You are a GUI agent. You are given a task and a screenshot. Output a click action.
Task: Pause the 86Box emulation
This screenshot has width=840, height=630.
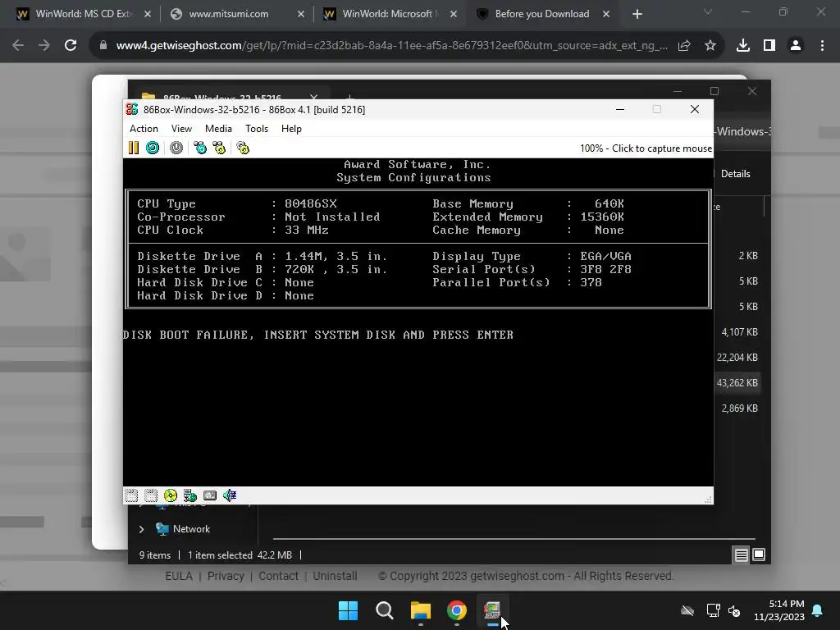pyautogui.click(x=134, y=148)
